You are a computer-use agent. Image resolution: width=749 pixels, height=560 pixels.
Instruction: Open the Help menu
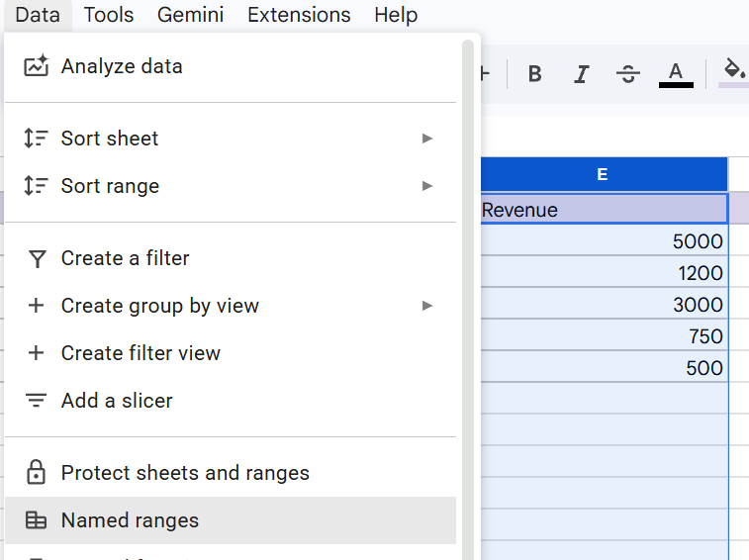[x=396, y=15]
